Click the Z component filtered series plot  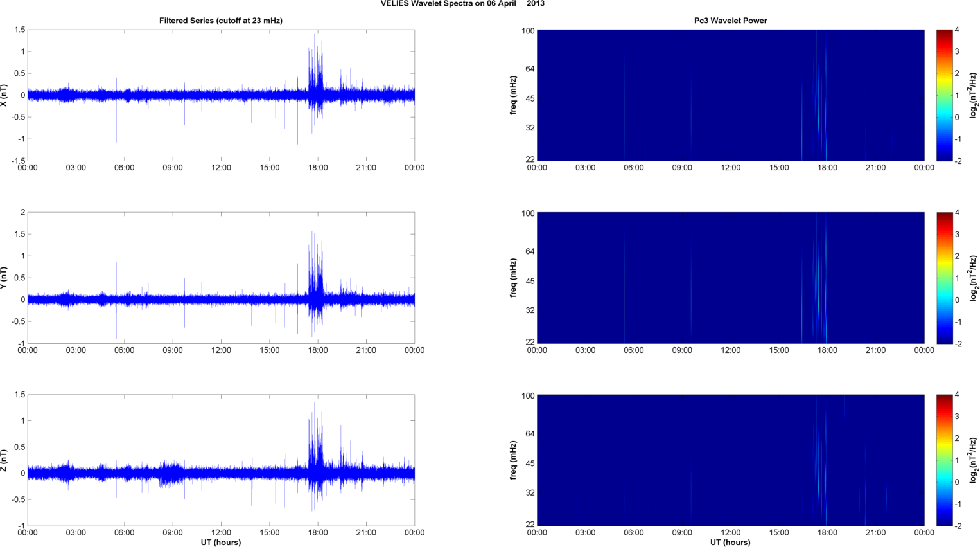point(221,460)
